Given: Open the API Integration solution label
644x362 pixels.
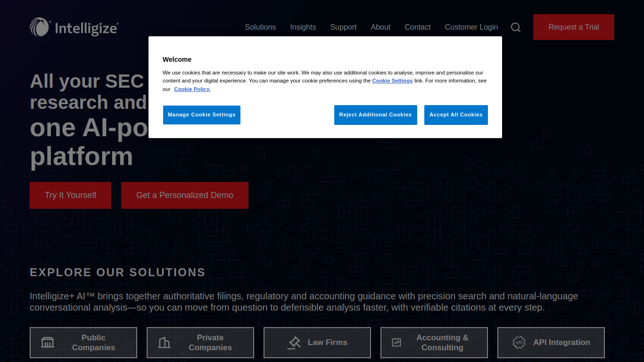Looking at the screenshot, I should pos(561,343).
